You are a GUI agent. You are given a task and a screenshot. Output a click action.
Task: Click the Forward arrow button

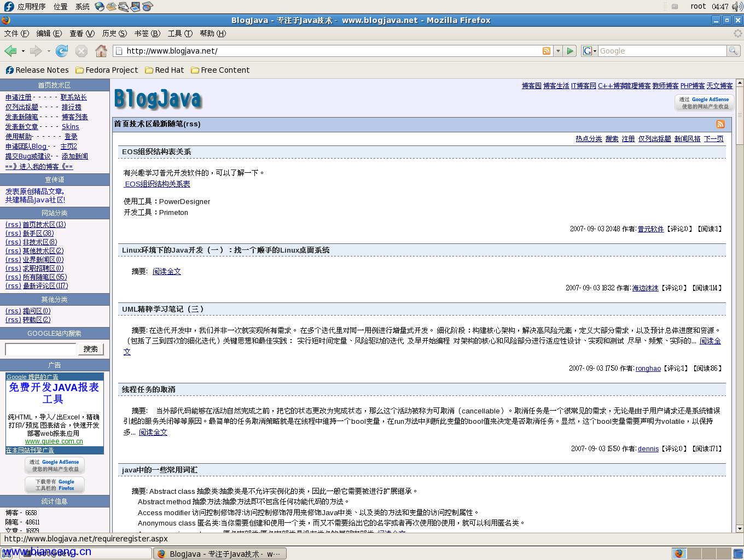pos(36,51)
